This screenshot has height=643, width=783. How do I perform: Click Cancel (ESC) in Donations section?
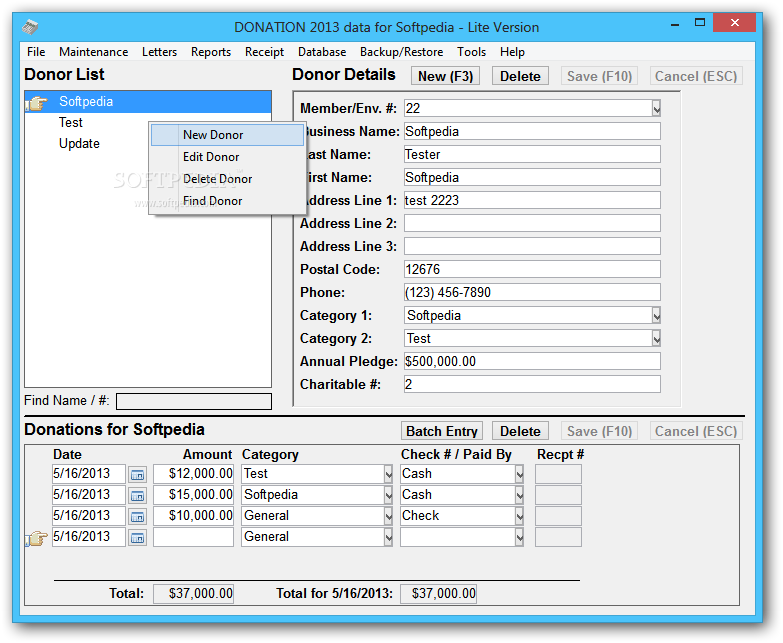point(696,431)
